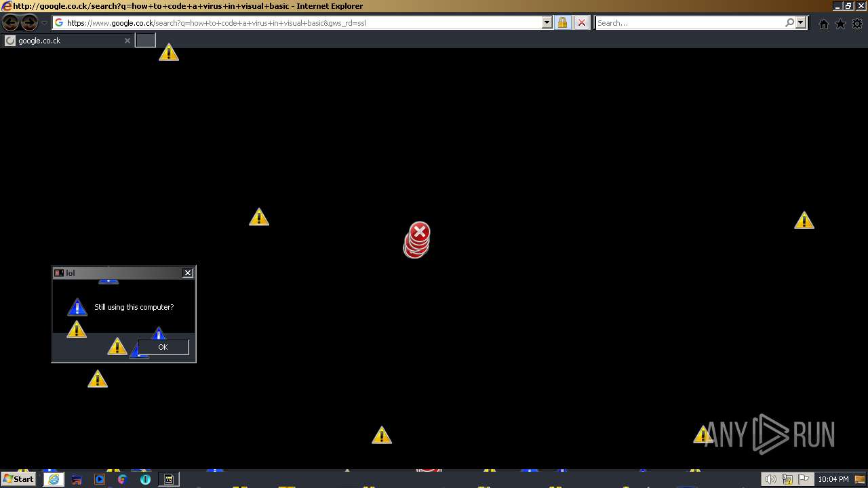Screen dimensions: 868x488
Task: Click the round blue taskbar icon
Action: point(146,479)
